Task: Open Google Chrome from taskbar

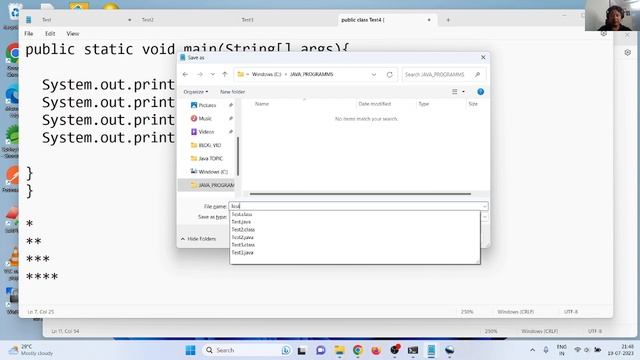Action: pyautogui.click(x=358, y=350)
